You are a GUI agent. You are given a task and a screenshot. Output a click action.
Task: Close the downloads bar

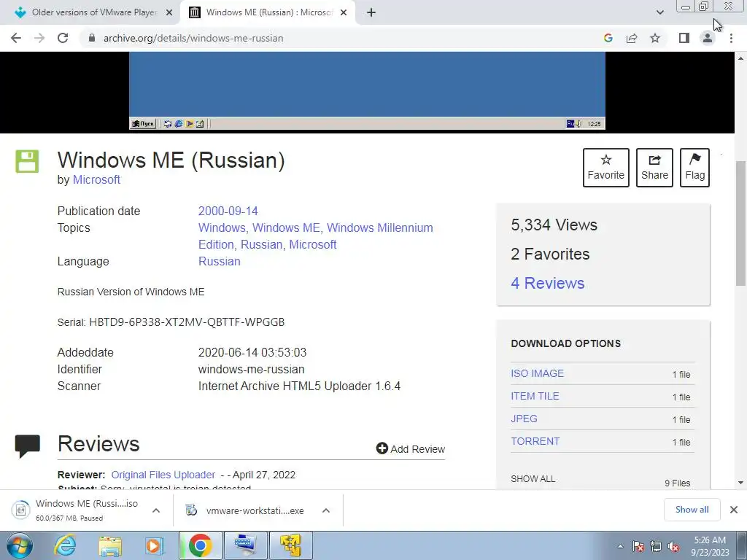[734, 510]
